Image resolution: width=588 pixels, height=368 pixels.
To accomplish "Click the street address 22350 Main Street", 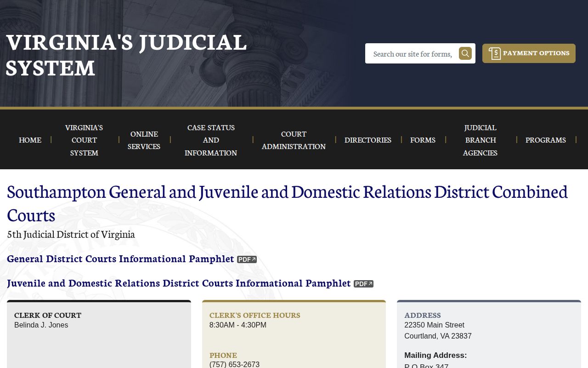I will 434,325.
